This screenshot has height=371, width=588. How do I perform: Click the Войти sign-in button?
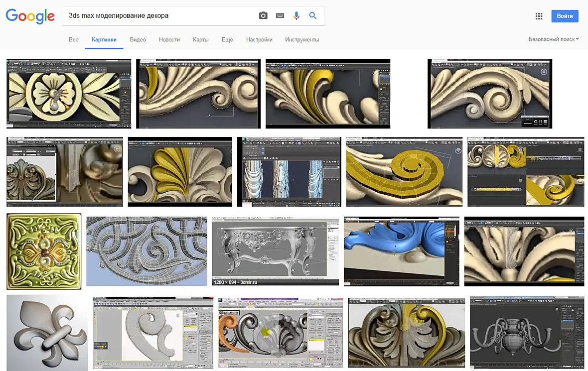(565, 16)
